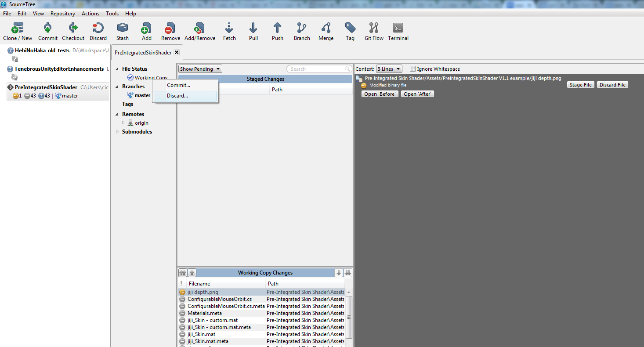Click the Stage File button
The width and height of the screenshot is (644, 347).
(581, 85)
